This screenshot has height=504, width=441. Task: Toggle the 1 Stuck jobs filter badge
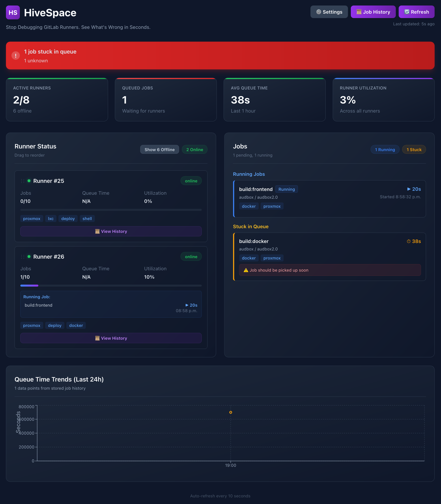click(414, 150)
